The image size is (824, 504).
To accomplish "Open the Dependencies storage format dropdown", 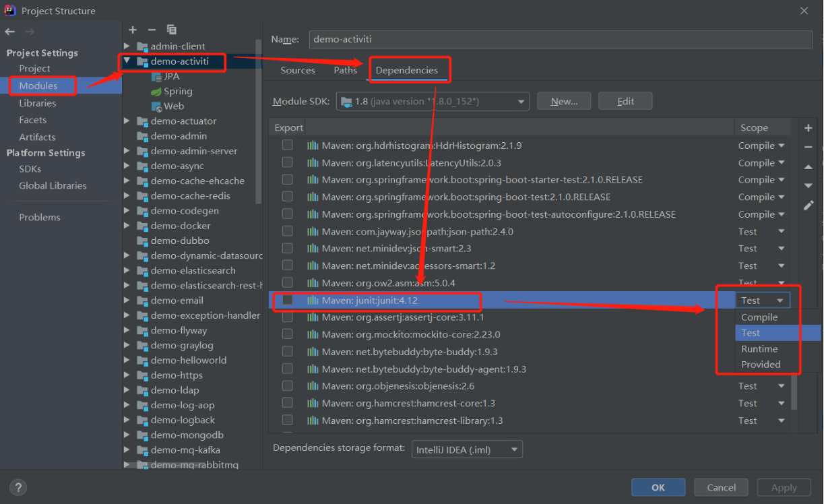I will (466, 449).
